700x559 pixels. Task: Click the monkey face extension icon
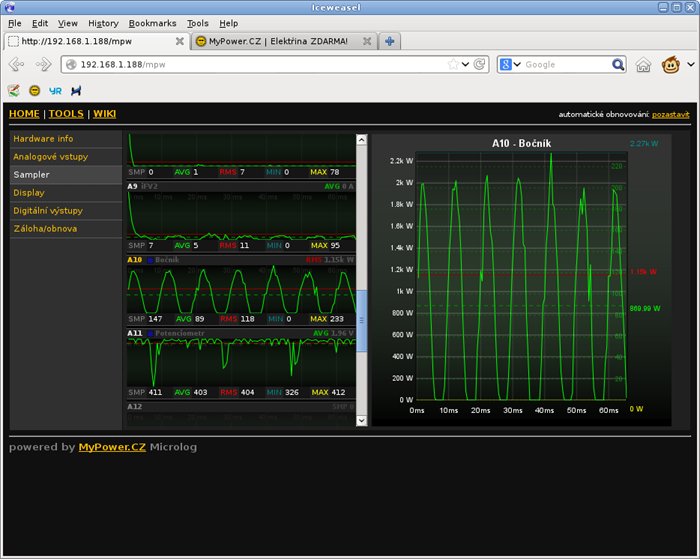(671, 65)
